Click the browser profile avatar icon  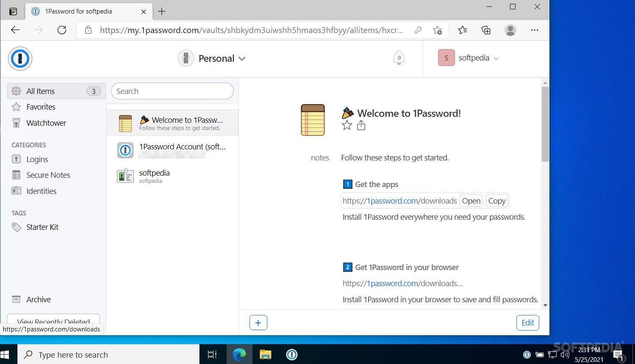pos(510,30)
